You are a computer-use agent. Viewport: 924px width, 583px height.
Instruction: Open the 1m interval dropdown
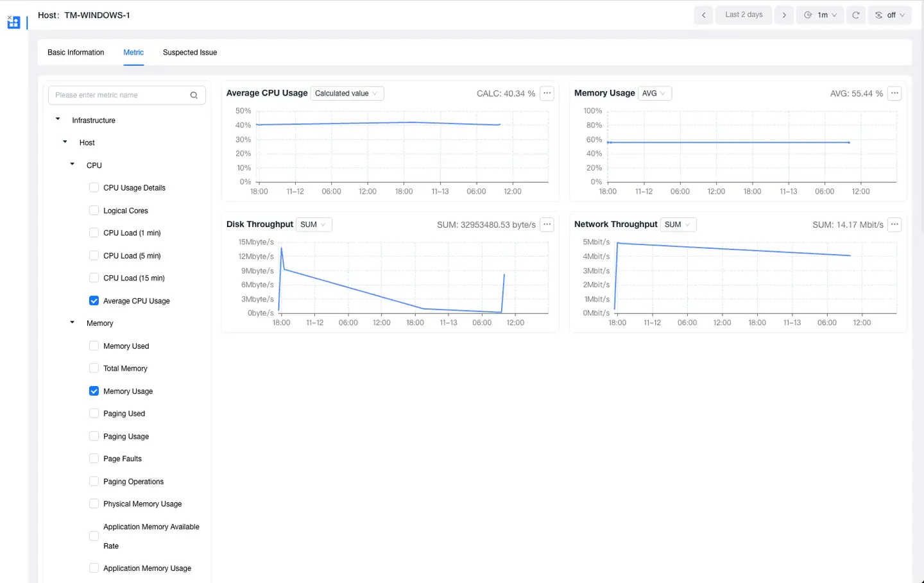pyautogui.click(x=821, y=15)
